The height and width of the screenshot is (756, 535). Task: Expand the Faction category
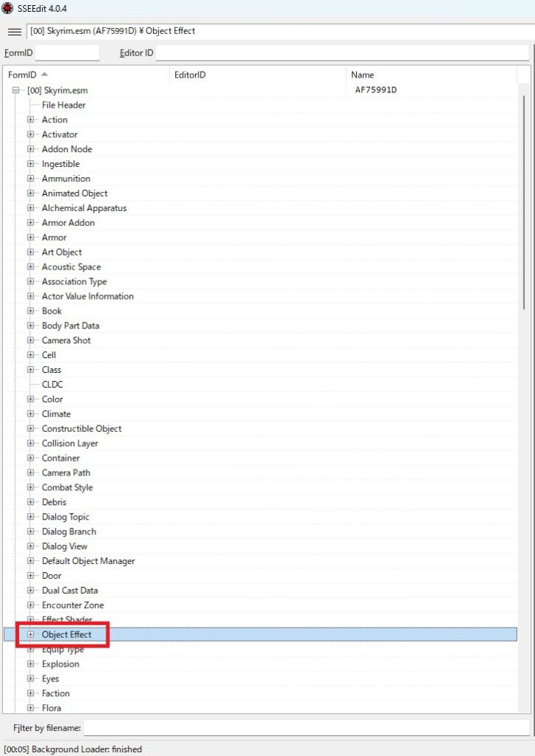31,693
